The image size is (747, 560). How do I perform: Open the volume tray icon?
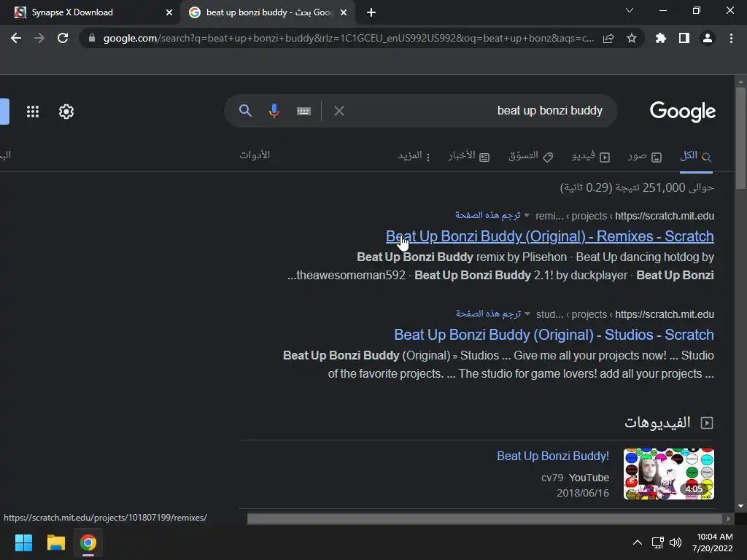click(676, 542)
